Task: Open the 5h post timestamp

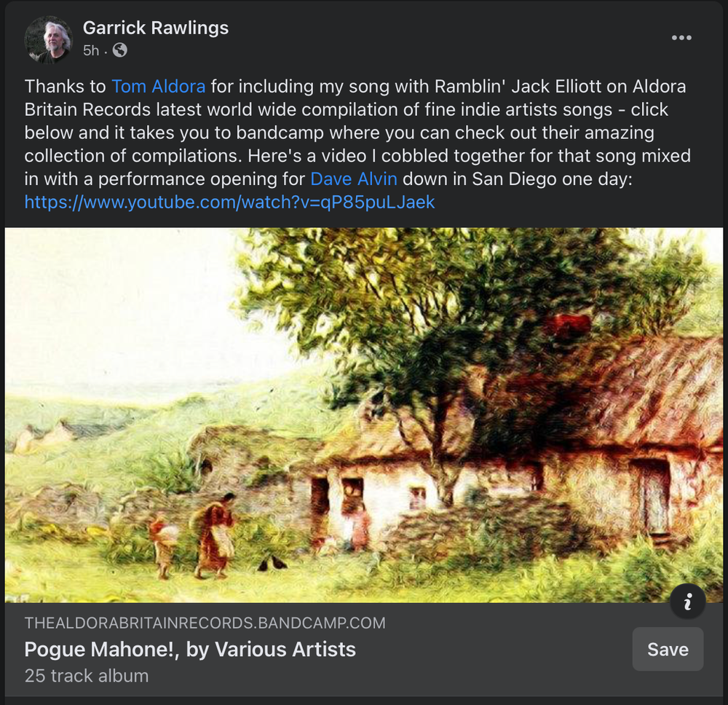Action: click(91, 50)
